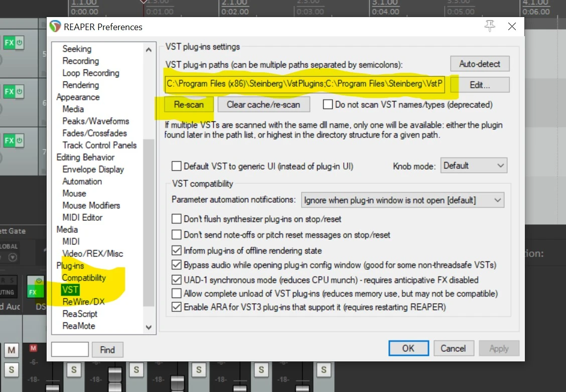Select Fades/Crossfades preferences page

(x=94, y=133)
